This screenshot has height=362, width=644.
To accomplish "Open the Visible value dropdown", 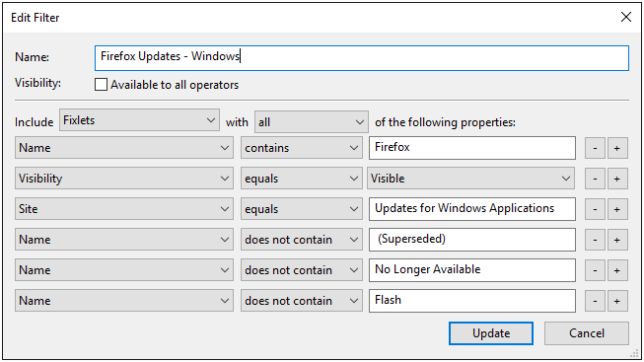I will pyautogui.click(x=470, y=179).
